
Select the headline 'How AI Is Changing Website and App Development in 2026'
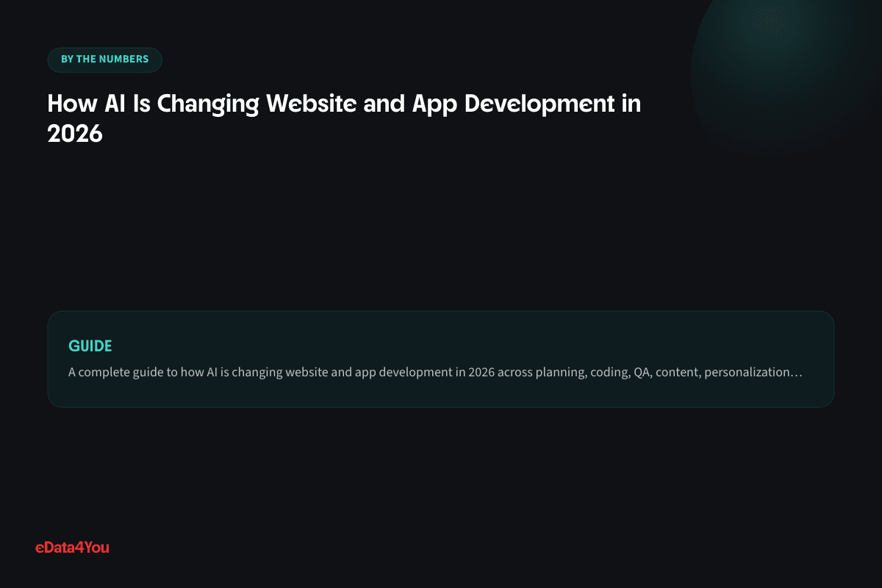[344, 118]
